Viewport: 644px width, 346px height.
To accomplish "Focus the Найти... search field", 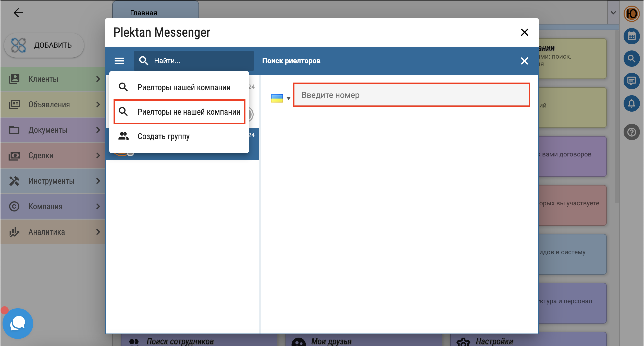I will tap(194, 61).
